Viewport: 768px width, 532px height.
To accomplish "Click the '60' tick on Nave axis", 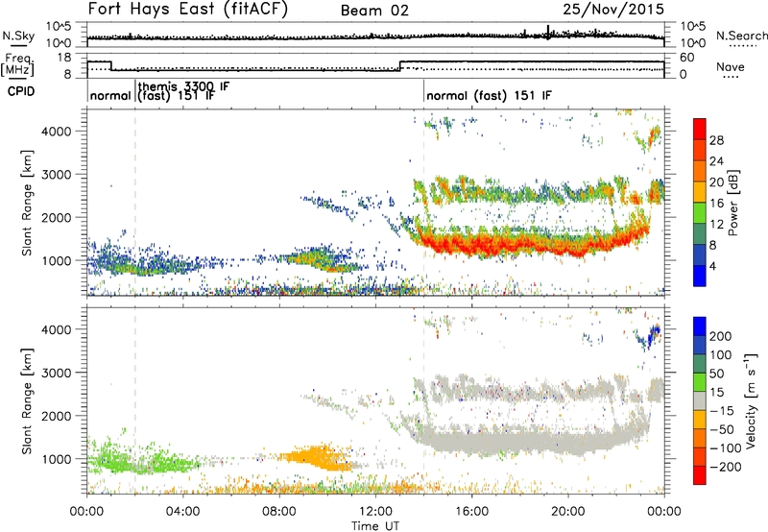I will 687,58.
